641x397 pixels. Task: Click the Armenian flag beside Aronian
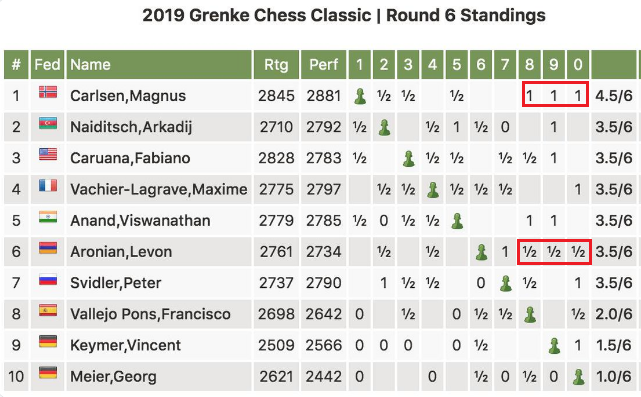pos(48,248)
